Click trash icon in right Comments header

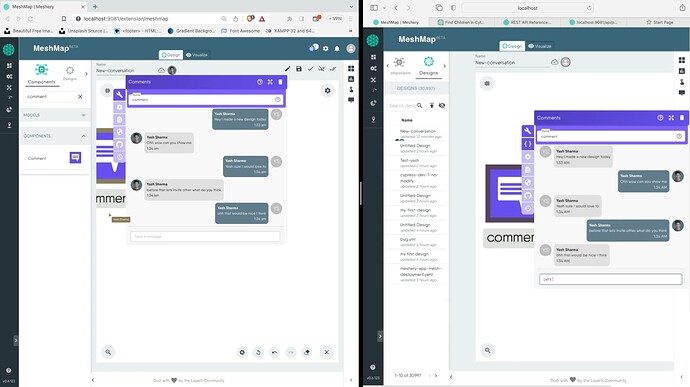click(682, 118)
